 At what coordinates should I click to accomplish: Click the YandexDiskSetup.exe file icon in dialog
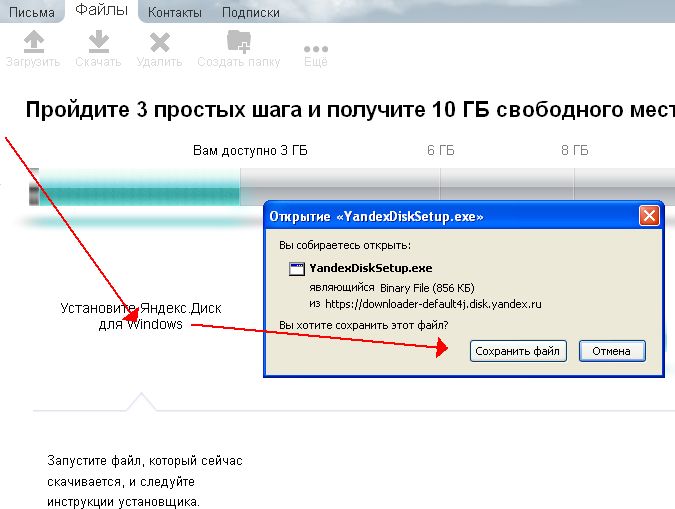(296, 268)
